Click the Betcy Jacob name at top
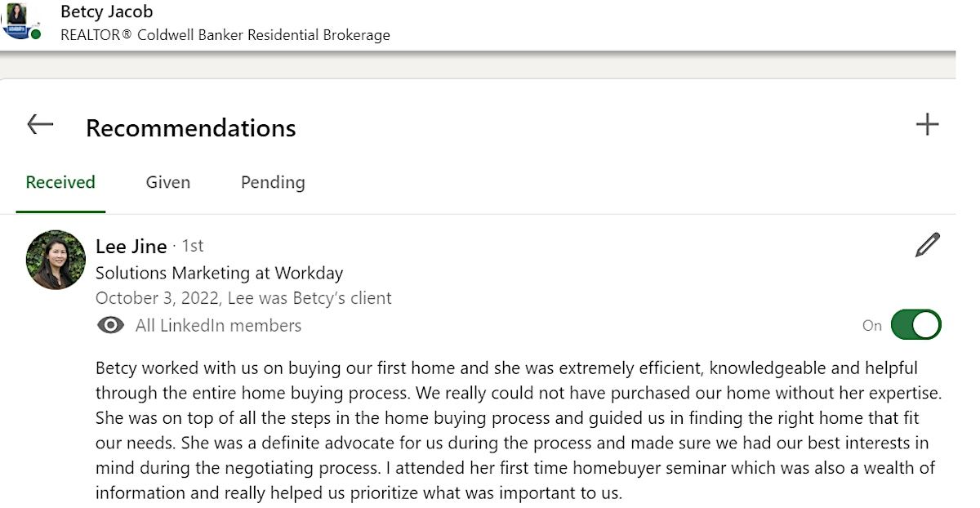 tap(106, 12)
